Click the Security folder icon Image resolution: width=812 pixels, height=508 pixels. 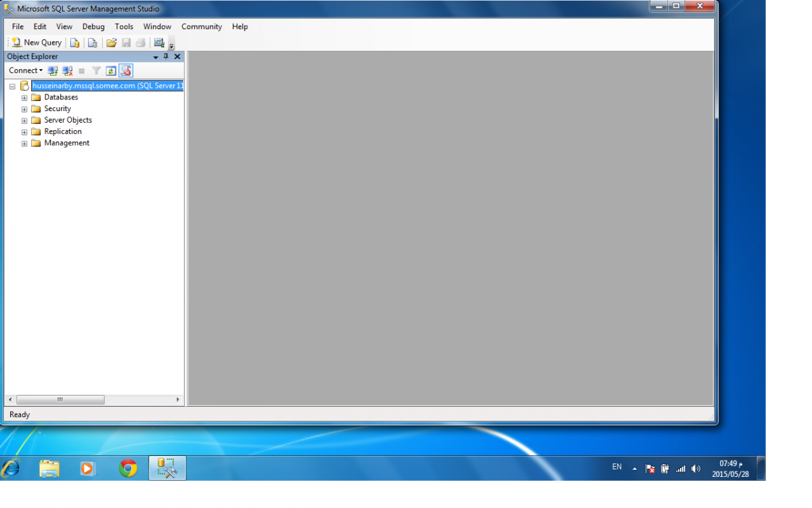pos(36,109)
